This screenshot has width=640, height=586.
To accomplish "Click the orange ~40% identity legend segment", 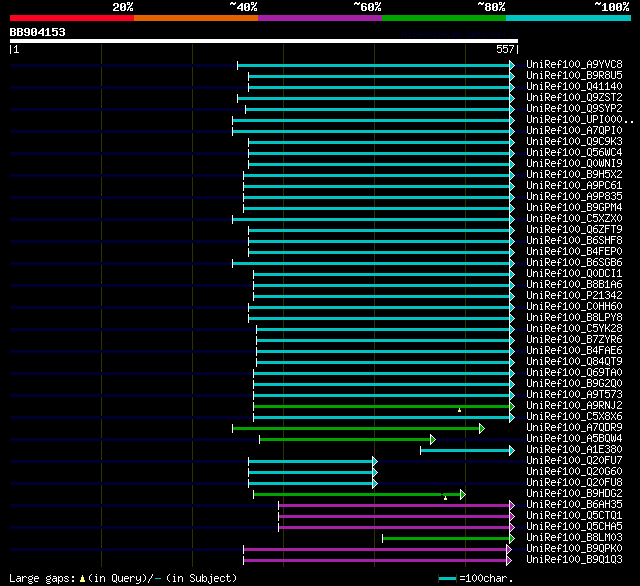I will coord(196,18).
